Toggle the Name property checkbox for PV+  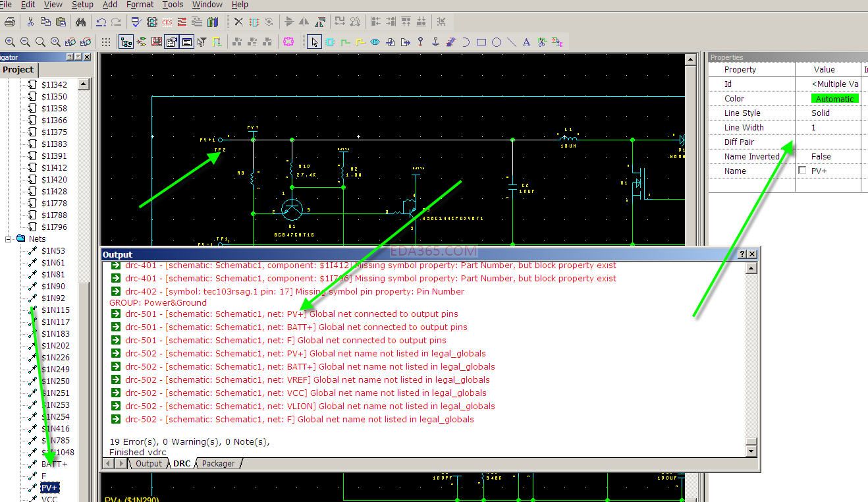[801, 171]
